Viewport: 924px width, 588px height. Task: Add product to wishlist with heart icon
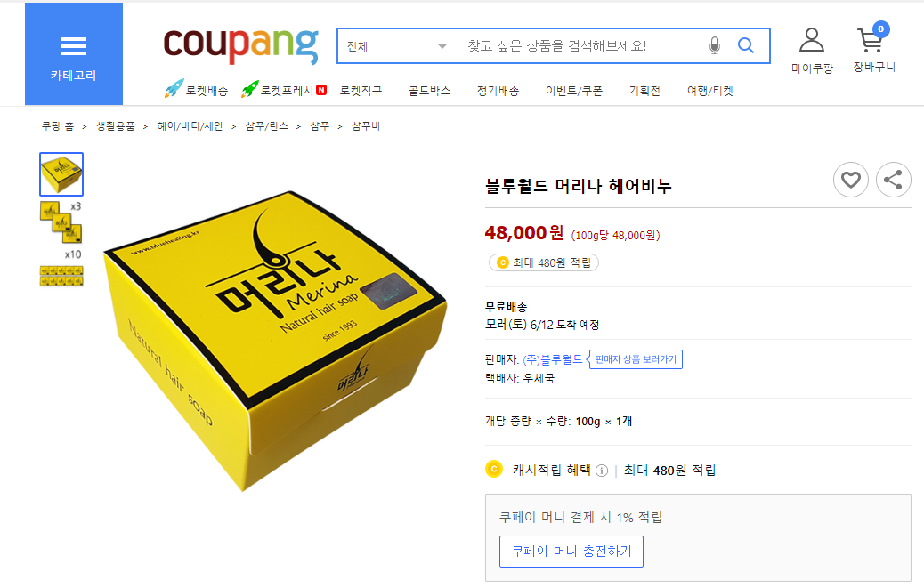click(850, 180)
